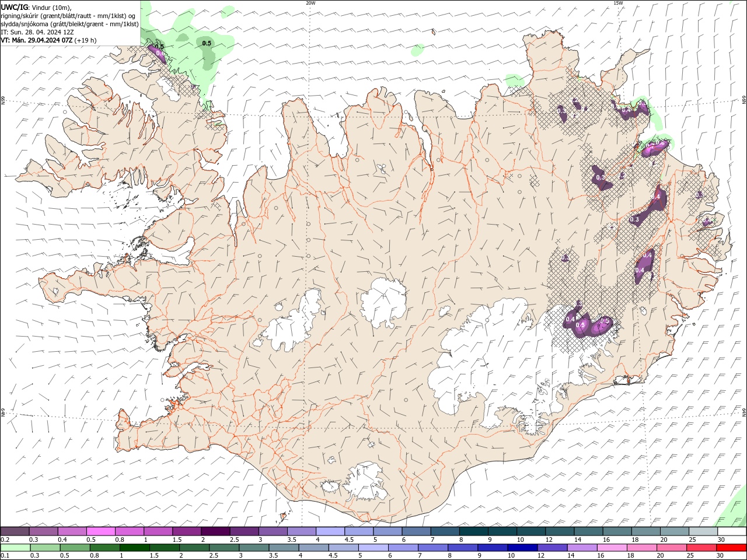747x560 pixels.
Task: Click the dark green 1.5 swatch in lower legend row
Action: (164, 548)
